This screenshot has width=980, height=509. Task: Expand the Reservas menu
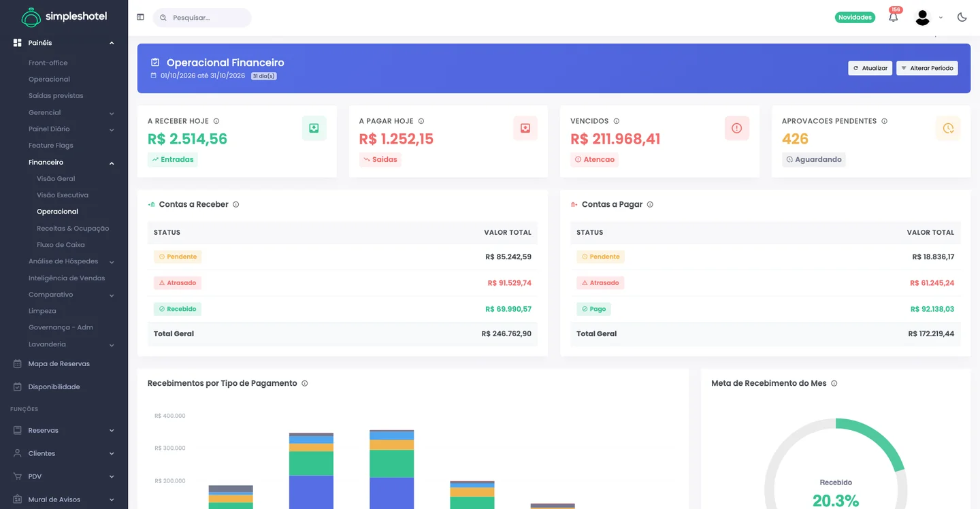pos(64,430)
